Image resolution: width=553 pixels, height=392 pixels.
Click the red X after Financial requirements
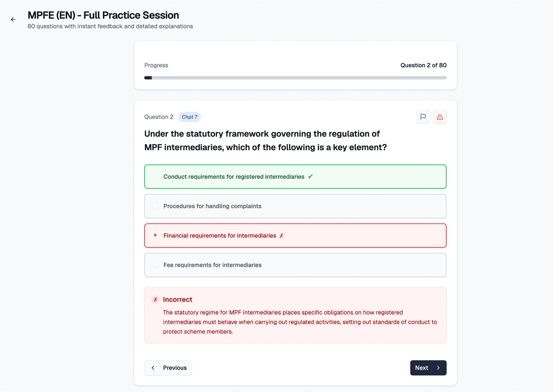coord(282,236)
